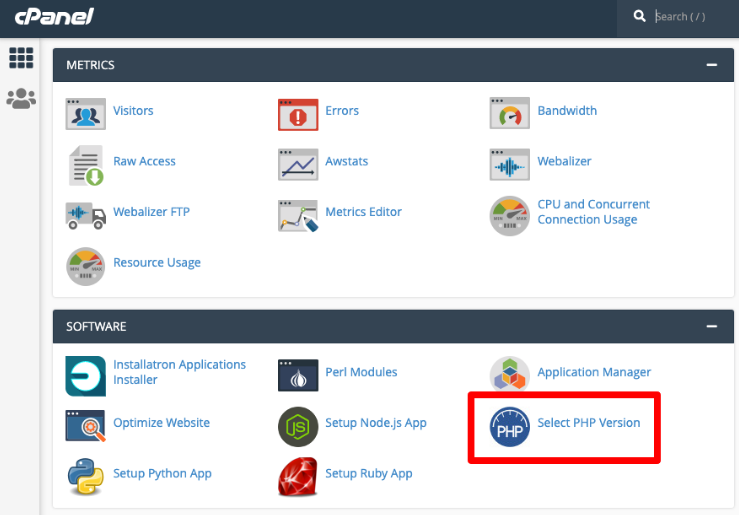The width and height of the screenshot is (739, 515).
Task: Go to the Setup Ruby App link
Action: click(369, 474)
